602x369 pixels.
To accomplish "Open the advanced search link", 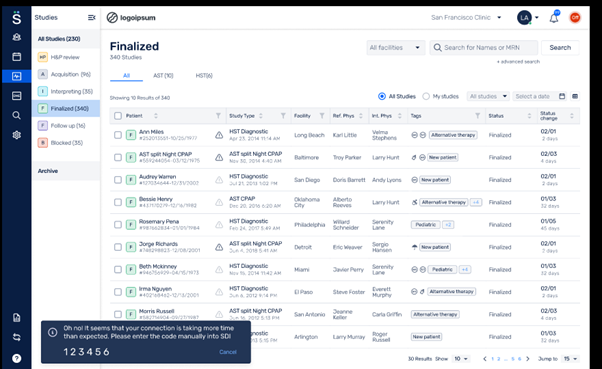I will tap(518, 61).
